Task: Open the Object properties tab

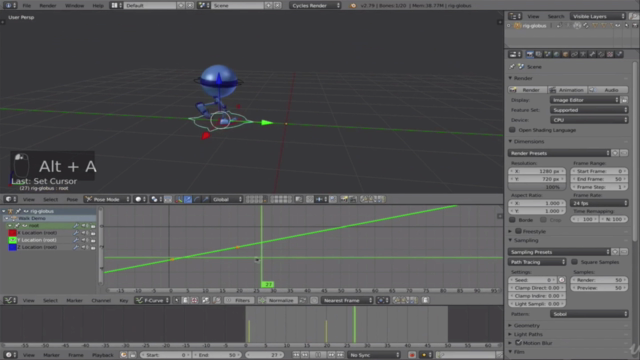Action: (x=566, y=54)
